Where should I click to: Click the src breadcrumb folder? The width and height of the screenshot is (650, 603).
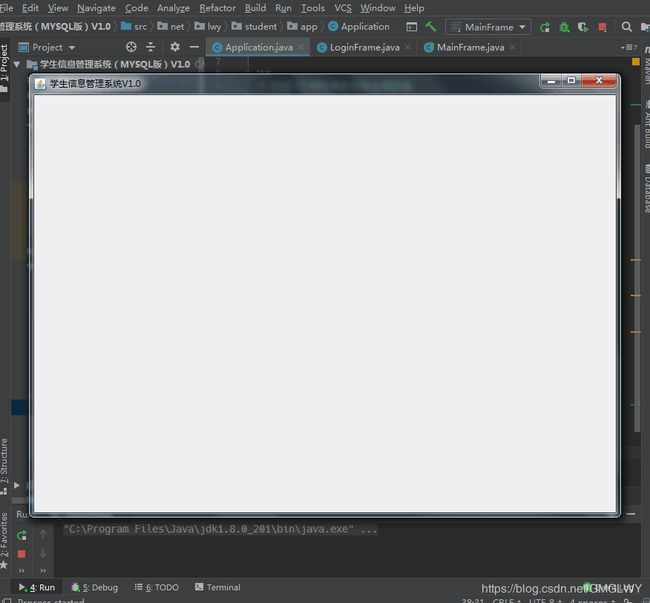[134, 27]
